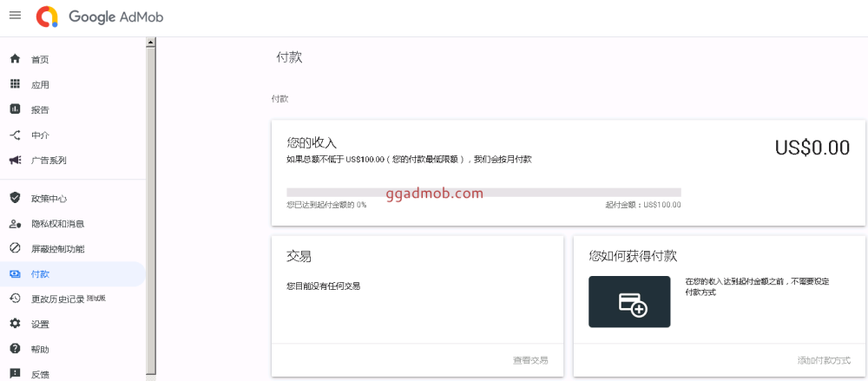Click the shield icon beside 政策中心
The image size is (868, 381).
[16, 198]
